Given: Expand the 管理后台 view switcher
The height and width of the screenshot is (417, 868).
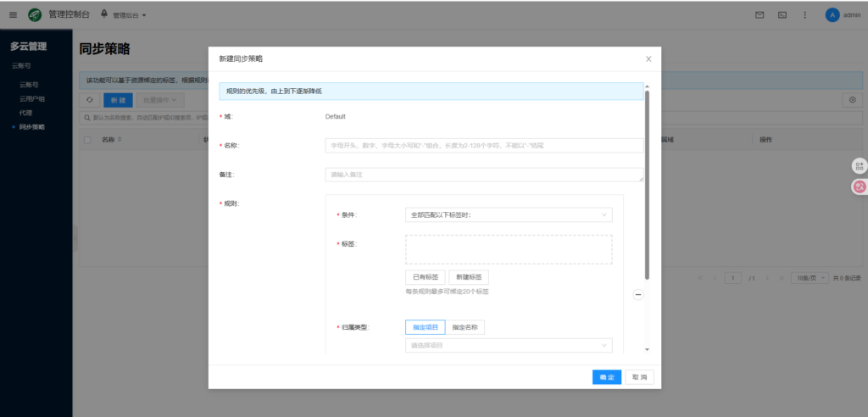Looking at the screenshot, I should coord(125,15).
